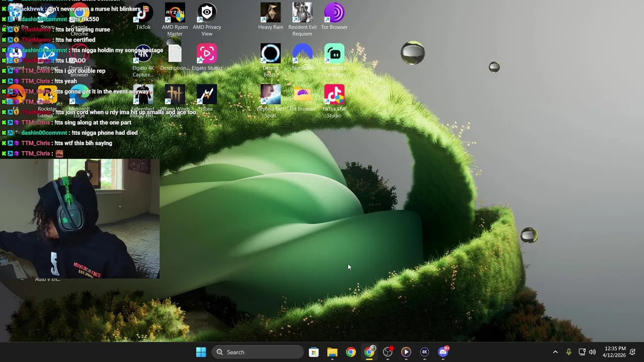This screenshot has height=362, width=644.
Task: Open AMD Privacy View shortcut
Action: pyautogui.click(x=207, y=20)
